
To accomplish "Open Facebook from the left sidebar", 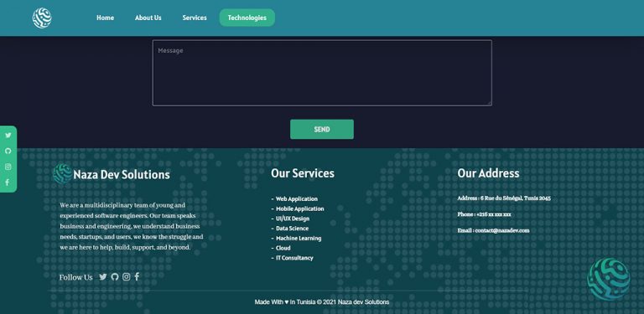I will coord(8,183).
